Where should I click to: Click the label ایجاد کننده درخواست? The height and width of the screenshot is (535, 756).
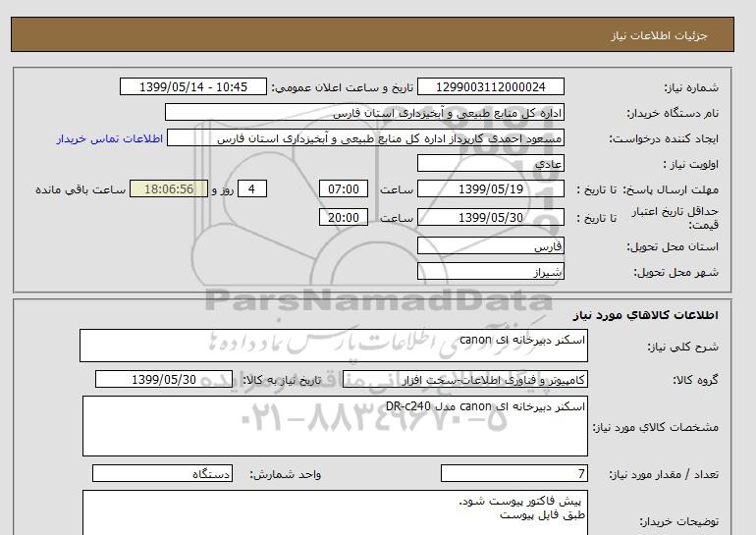click(x=664, y=138)
